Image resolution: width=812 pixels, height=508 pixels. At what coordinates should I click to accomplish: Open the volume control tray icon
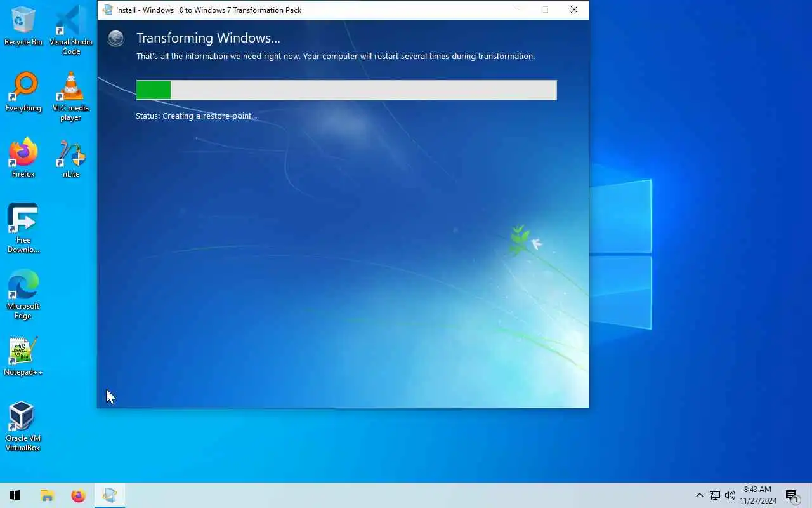(x=730, y=495)
